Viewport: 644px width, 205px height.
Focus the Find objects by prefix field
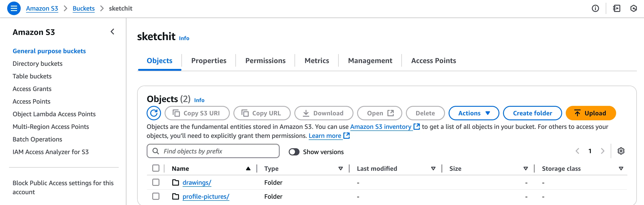213,151
